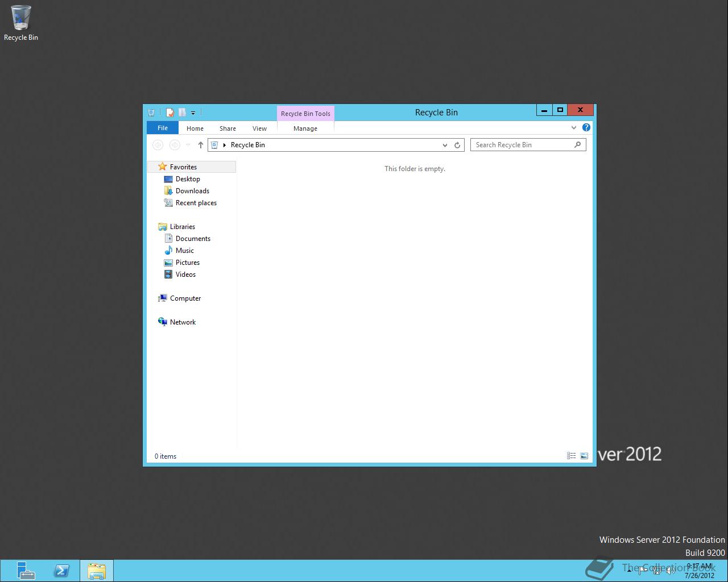This screenshot has width=728, height=582.
Task: Open the File menu
Action: tap(163, 128)
